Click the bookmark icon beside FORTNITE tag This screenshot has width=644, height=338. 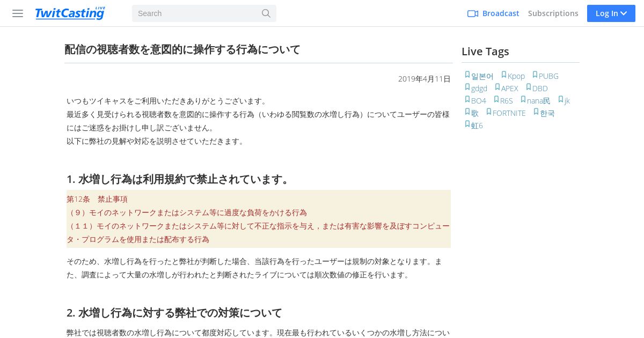point(489,112)
